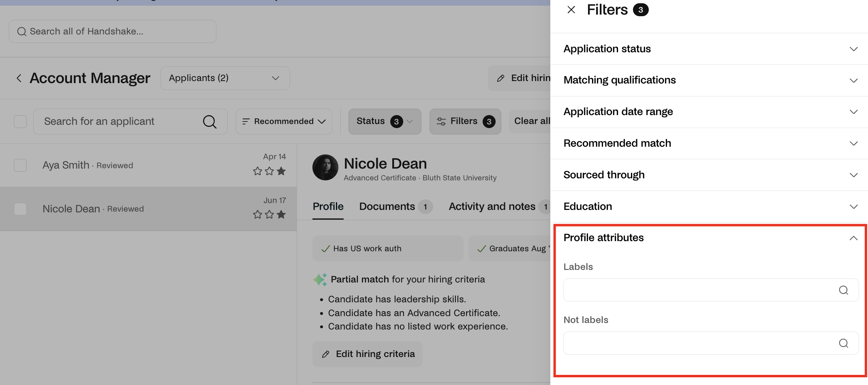
Task: Click the first star on Nicole Dean's row
Action: point(257,214)
